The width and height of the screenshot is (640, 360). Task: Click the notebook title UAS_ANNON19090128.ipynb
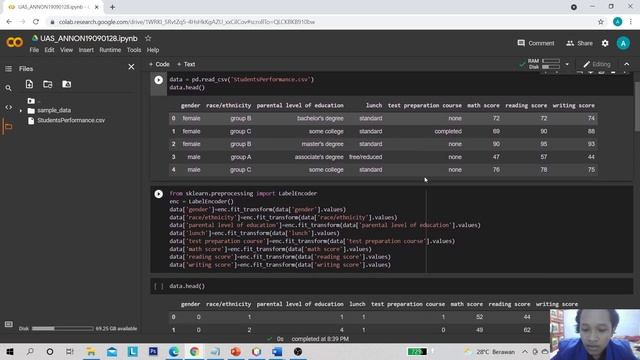click(x=89, y=38)
